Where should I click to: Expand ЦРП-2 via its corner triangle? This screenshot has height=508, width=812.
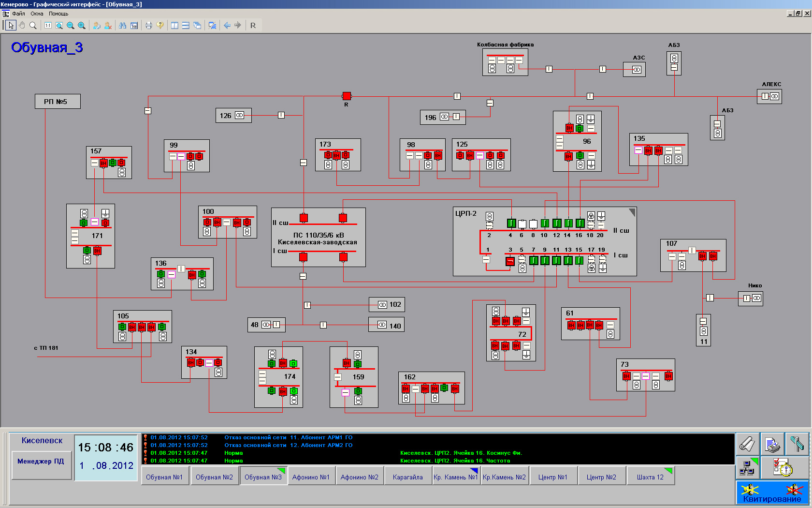(632, 212)
